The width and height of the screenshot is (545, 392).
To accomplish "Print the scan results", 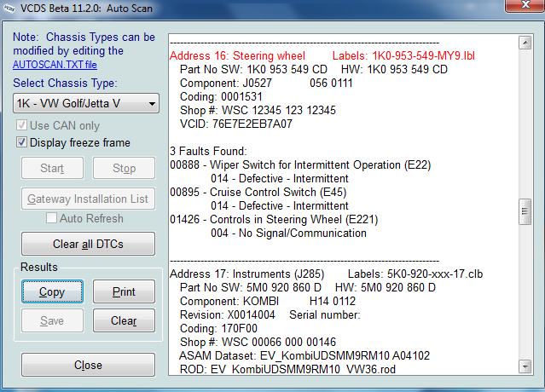I will pyautogui.click(x=124, y=291).
